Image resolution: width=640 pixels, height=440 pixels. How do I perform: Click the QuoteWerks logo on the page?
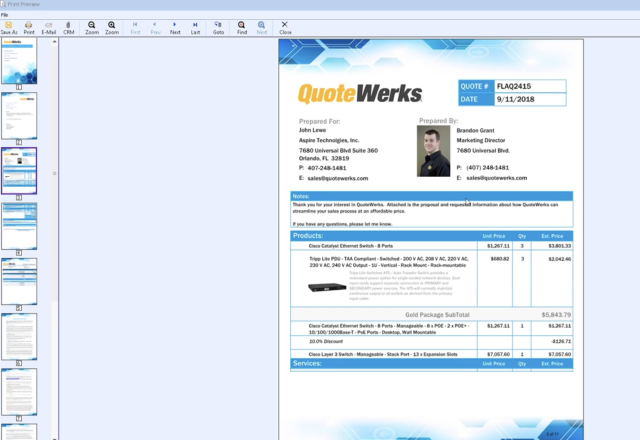(360, 93)
